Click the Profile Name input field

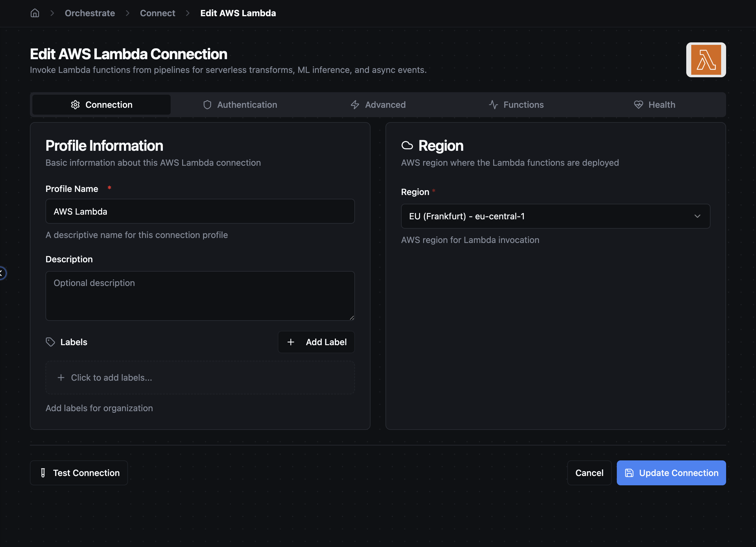tap(200, 212)
